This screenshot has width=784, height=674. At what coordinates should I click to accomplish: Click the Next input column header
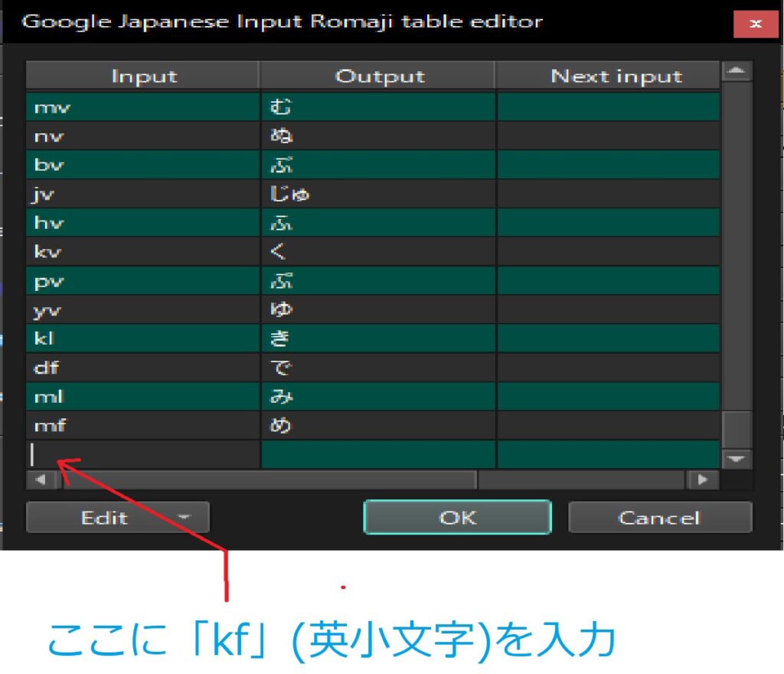click(x=608, y=76)
